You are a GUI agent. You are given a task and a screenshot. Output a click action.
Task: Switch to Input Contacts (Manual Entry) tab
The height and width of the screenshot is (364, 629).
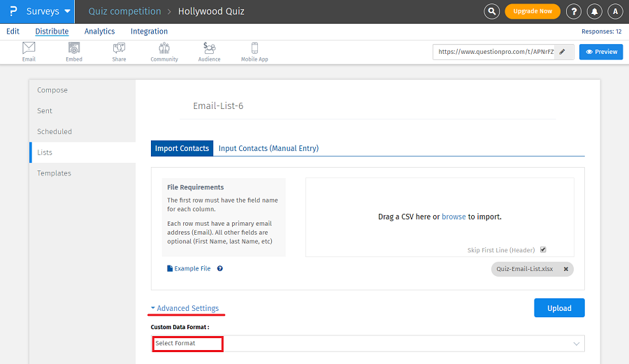[x=268, y=148]
